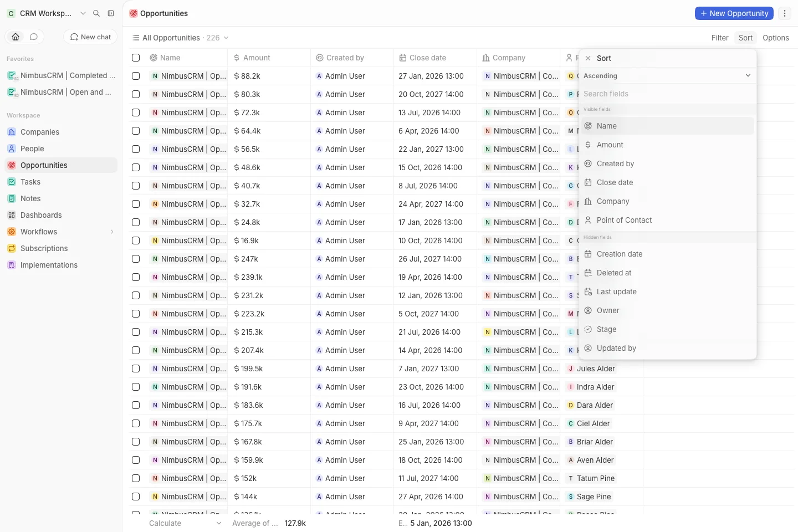This screenshot has height=532, width=798.
Task: Check the row with amount $ 152k
Action: click(136, 478)
